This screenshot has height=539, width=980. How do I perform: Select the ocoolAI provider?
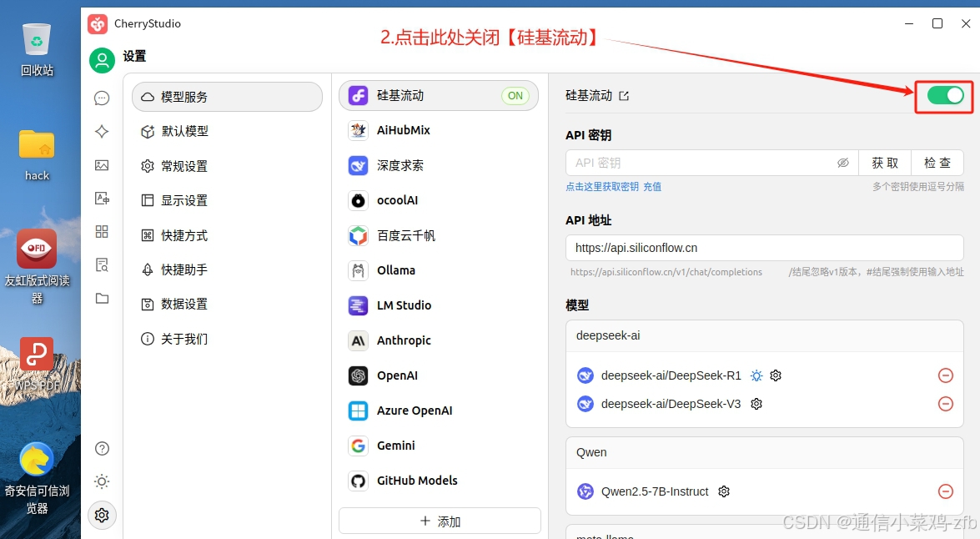coord(438,200)
